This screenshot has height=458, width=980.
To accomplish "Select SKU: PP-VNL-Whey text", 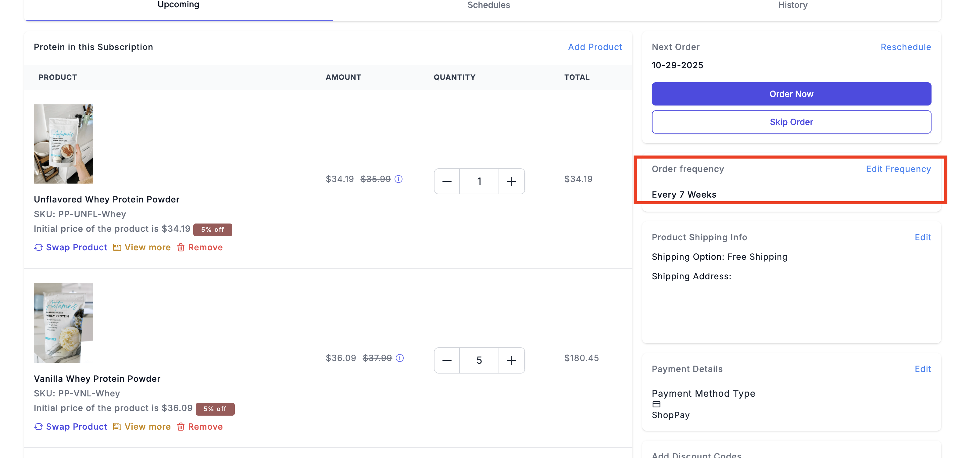I will point(77,393).
